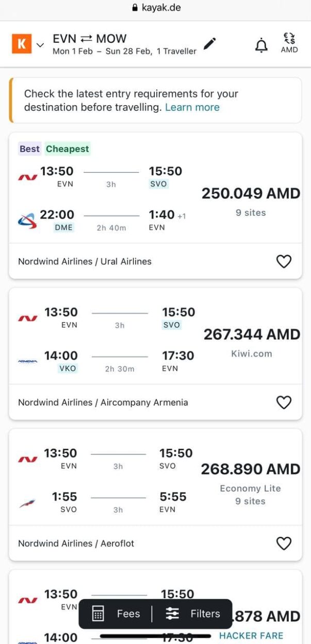Open the 268.890 AMD Economy Lite fare

click(x=251, y=469)
